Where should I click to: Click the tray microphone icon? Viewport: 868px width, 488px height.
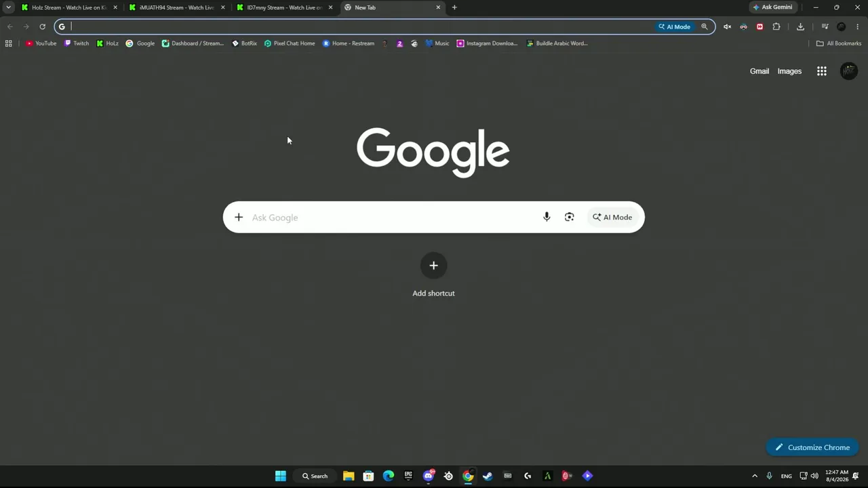[x=769, y=476]
